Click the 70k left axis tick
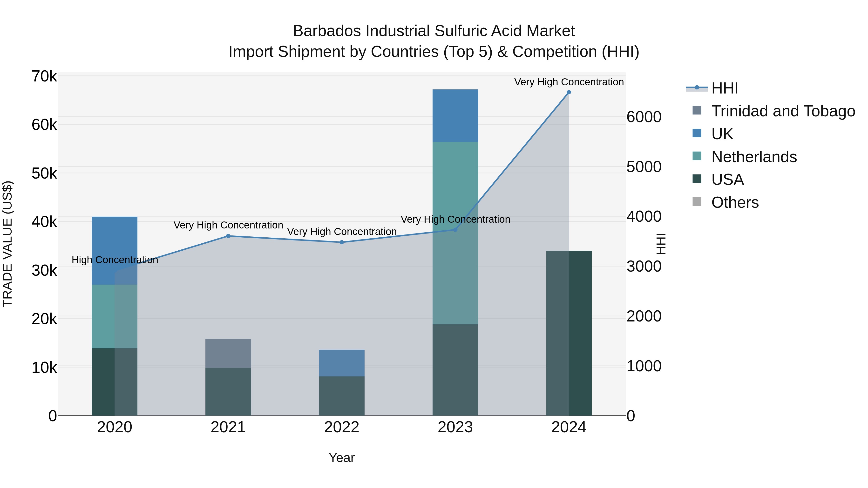The height and width of the screenshot is (488, 868). point(44,76)
